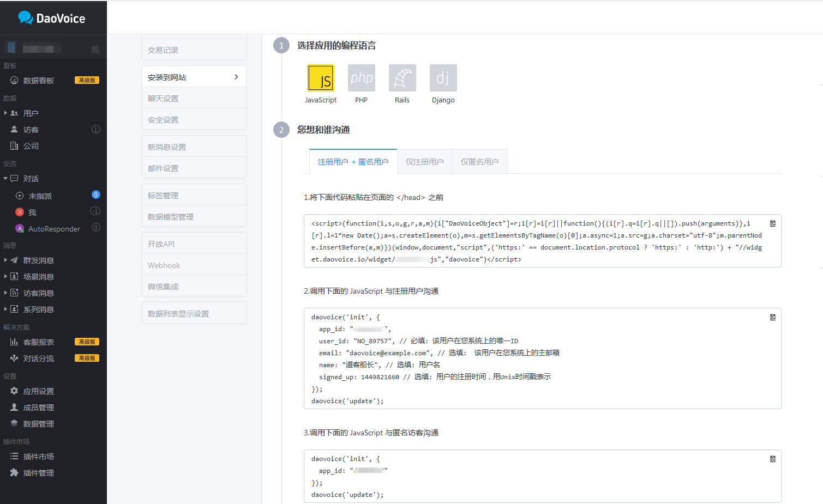Screen dimensions: 823x504
Task: Select the JavaScript language icon
Action: pyautogui.click(x=320, y=78)
